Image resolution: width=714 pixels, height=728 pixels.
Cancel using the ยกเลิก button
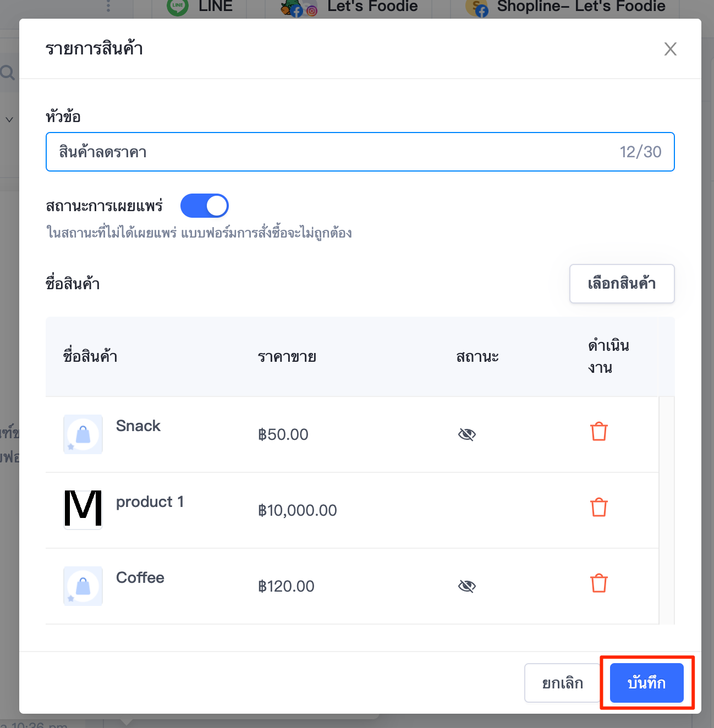tap(562, 683)
